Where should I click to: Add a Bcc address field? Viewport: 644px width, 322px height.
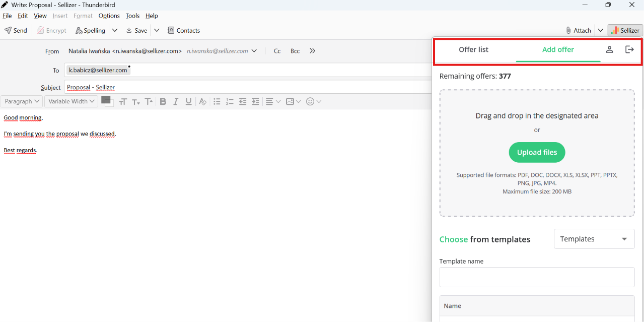(295, 51)
